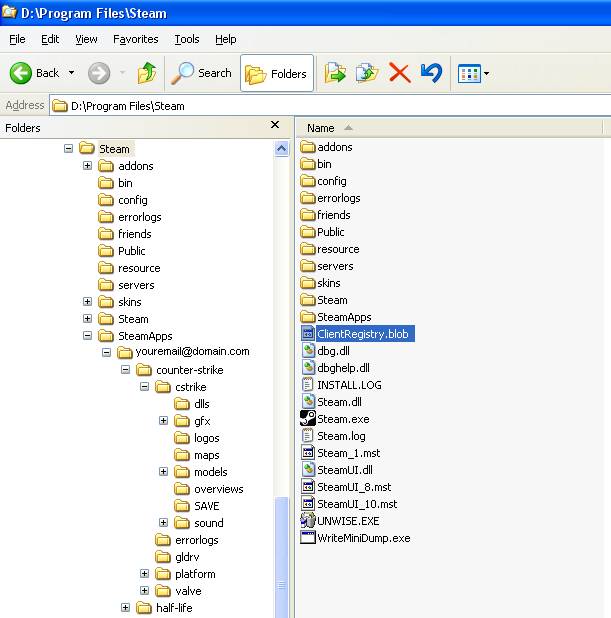Select the SteamUI_8.mst file icon
Viewport: 611px width, 618px height.
[x=308, y=487]
